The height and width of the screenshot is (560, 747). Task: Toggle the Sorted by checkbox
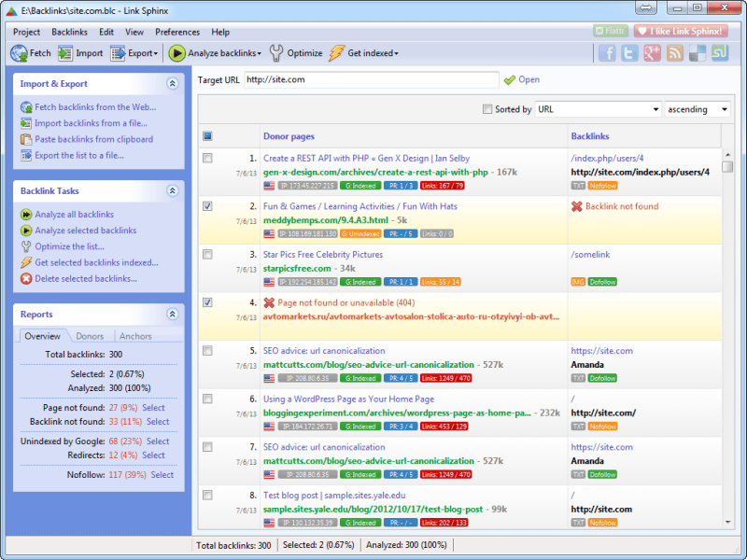coord(487,109)
